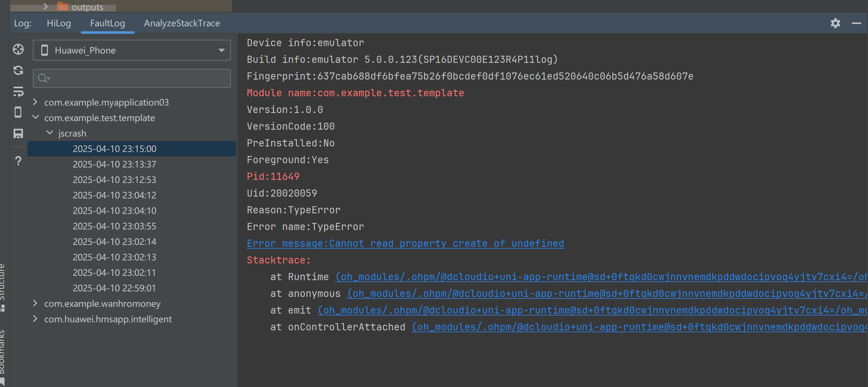This screenshot has width=868, height=387.
Task: Collapse com.example.test.template tree node
Action: 35,117
